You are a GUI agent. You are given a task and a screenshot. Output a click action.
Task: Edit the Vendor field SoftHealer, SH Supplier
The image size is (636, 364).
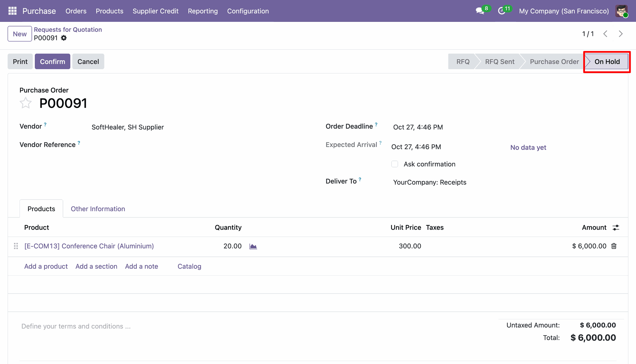pyautogui.click(x=128, y=127)
